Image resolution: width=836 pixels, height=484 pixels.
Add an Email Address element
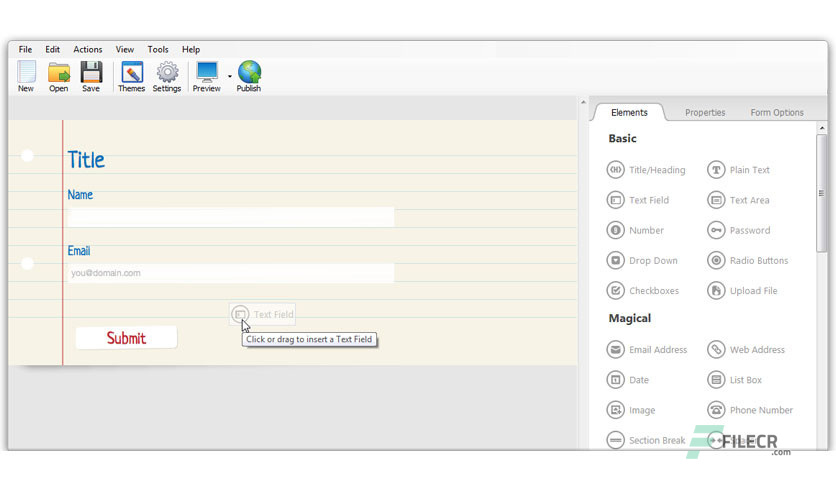647,350
